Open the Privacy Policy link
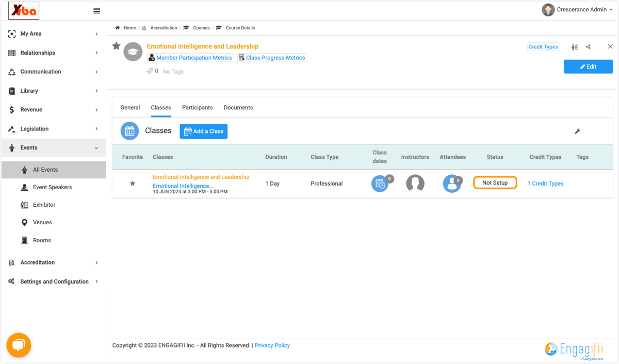619x364 pixels. (272, 345)
